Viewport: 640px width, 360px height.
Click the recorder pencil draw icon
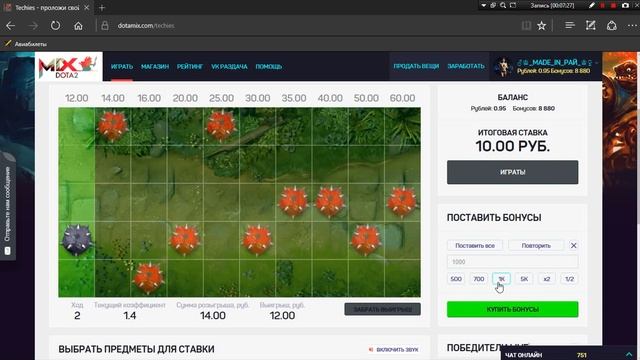point(592,5)
